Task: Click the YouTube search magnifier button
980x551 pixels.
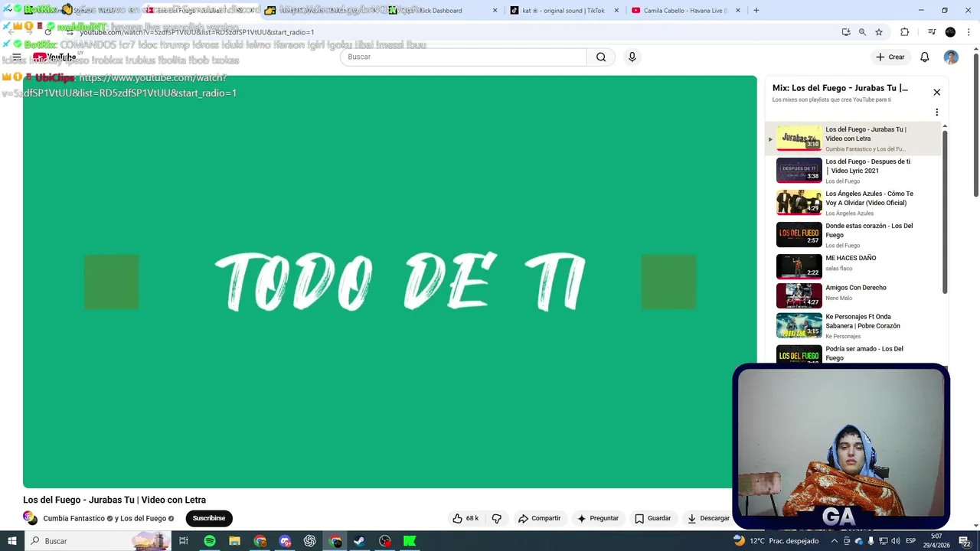Action: [601, 57]
